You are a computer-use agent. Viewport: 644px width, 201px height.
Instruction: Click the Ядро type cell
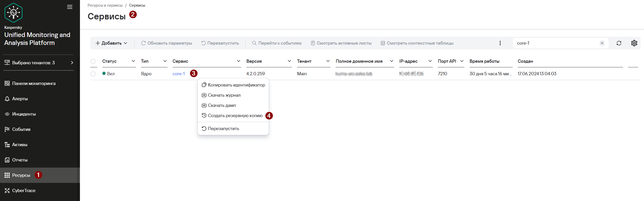146,74
